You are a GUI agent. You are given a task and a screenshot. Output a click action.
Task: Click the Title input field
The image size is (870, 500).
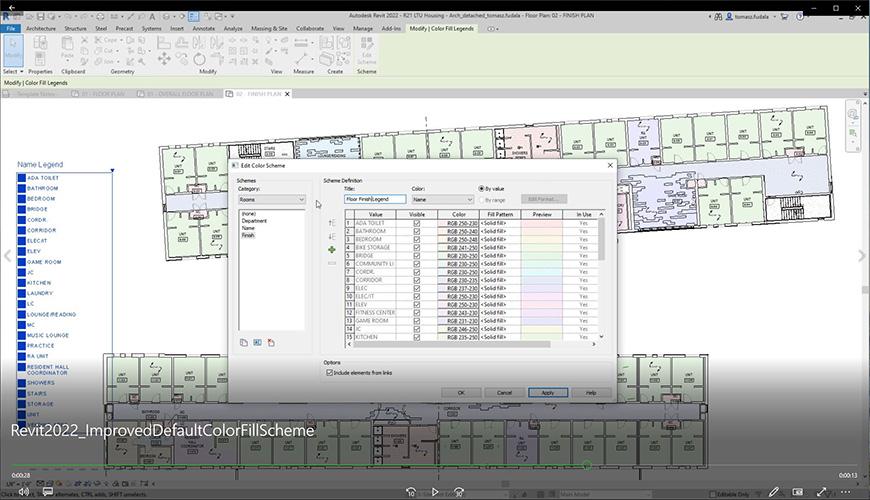375,199
